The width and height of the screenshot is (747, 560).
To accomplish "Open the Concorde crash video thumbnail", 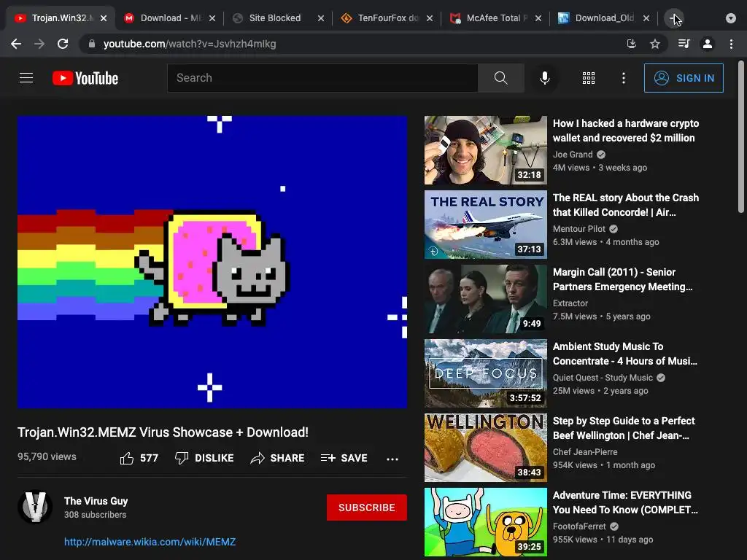I will point(485,225).
